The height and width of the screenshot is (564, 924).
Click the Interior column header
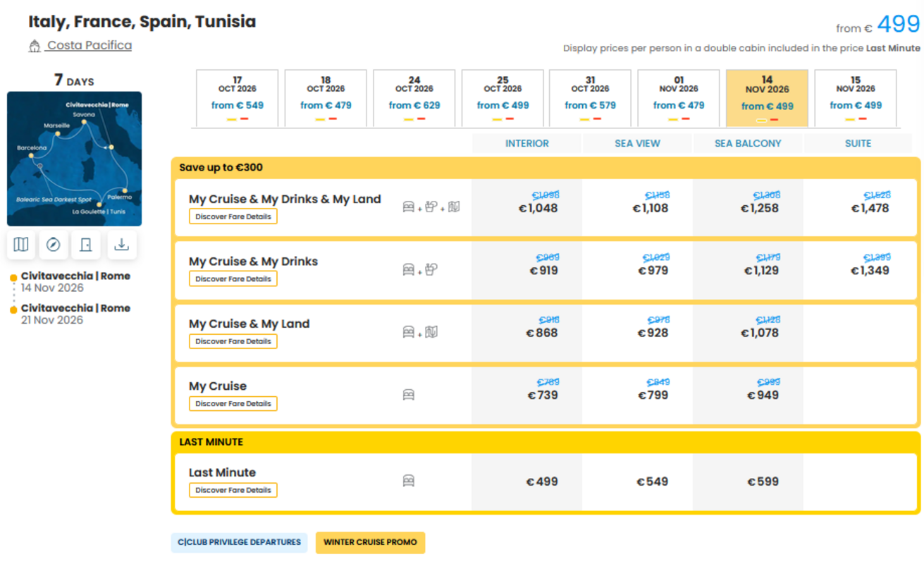click(x=527, y=143)
